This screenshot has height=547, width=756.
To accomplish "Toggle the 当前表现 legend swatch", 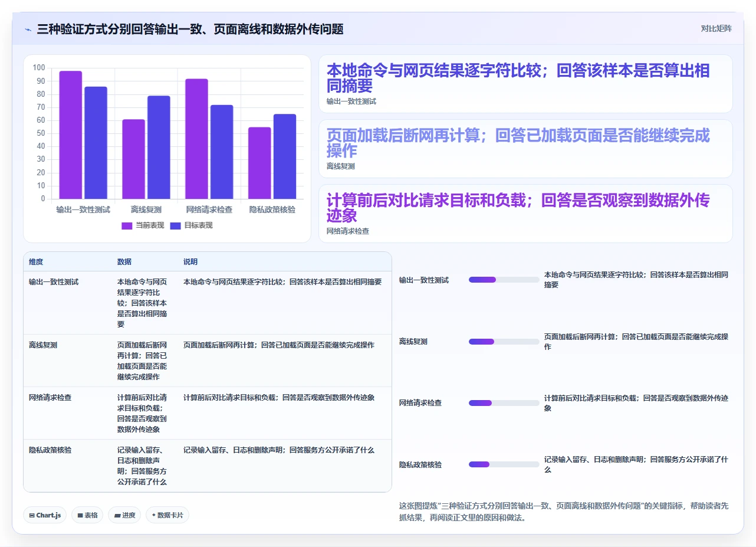I will pyautogui.click(x=127, y=225).
